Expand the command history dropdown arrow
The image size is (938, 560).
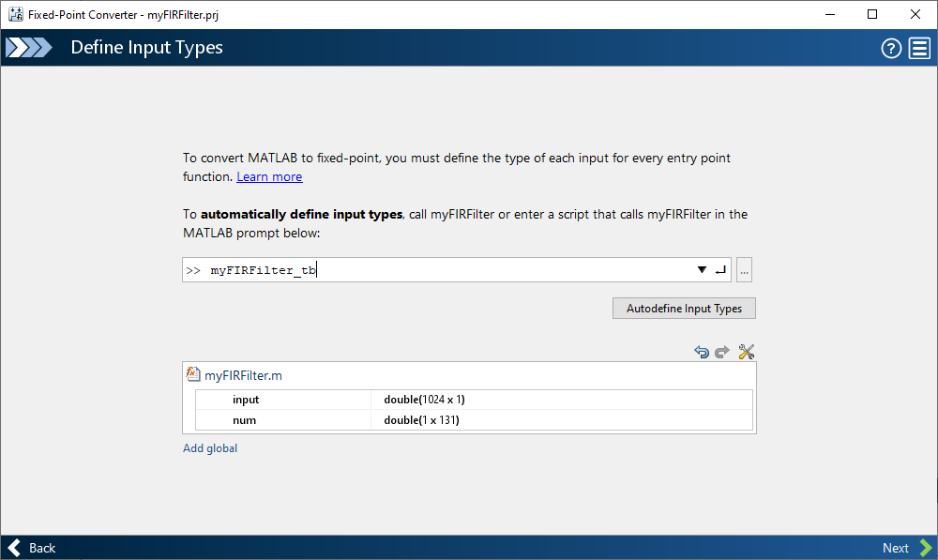click(x=702, y=270)
